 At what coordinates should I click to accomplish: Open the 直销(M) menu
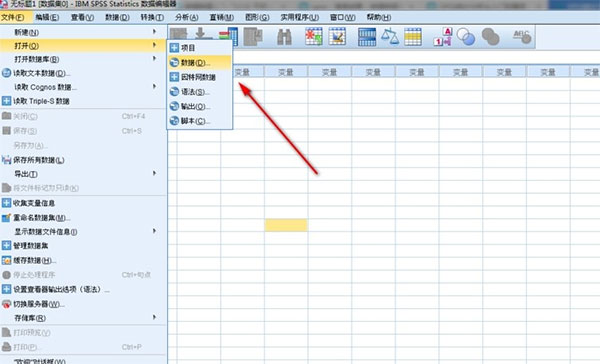(x=222, y=18)
